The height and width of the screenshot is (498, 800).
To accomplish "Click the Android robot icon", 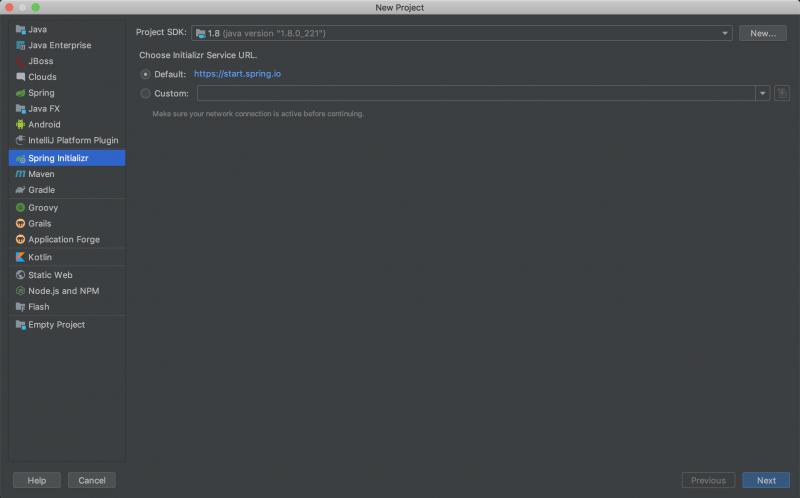I will [x=20, y=124].
